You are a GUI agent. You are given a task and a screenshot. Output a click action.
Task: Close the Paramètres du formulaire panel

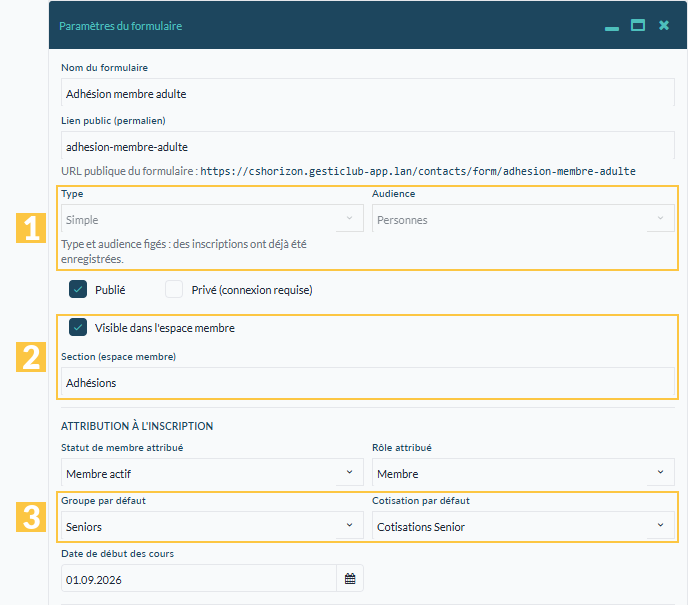pos(664,25)
